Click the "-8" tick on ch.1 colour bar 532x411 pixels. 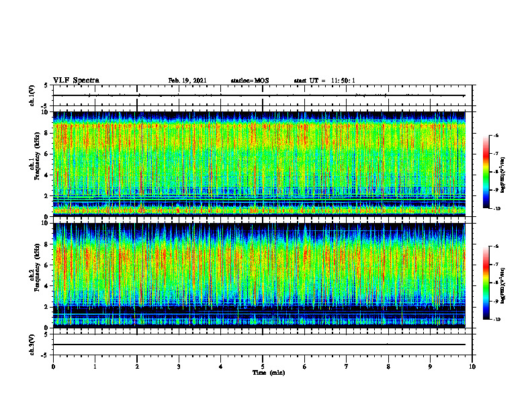(496, 173)
